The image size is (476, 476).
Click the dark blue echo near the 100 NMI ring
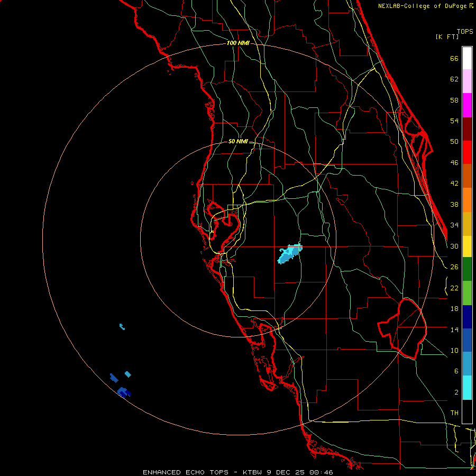(x=124, y=392)
